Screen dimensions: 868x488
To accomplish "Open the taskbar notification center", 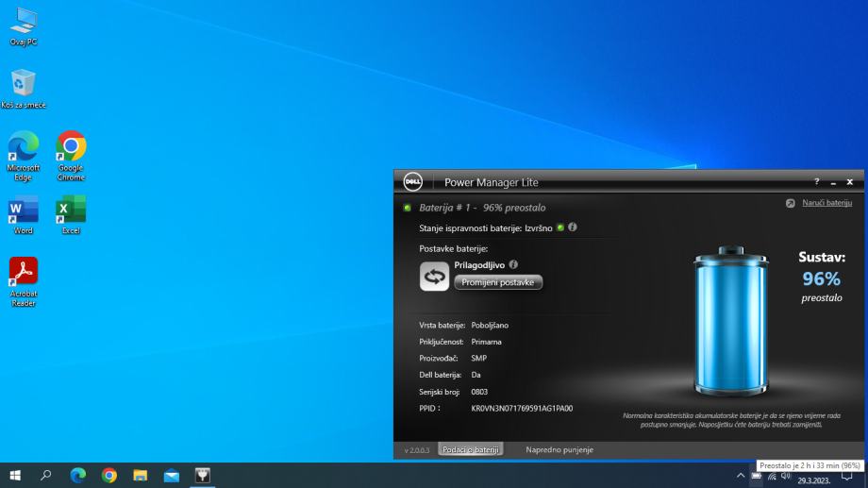I will [846, 476].
